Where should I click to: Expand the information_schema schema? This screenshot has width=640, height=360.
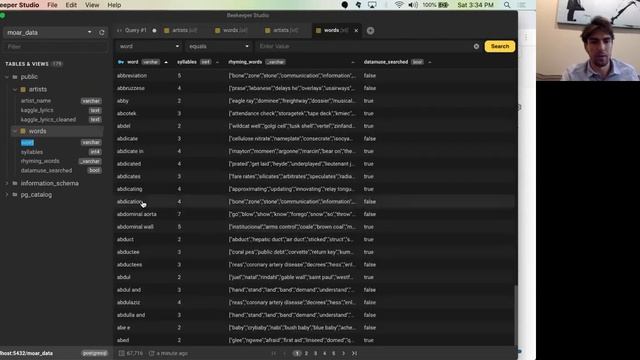pyautogui.click(x=7, y=183)
